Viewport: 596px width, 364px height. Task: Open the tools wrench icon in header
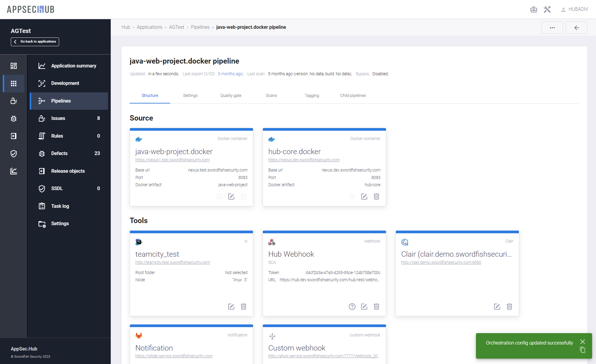(547, 9)
